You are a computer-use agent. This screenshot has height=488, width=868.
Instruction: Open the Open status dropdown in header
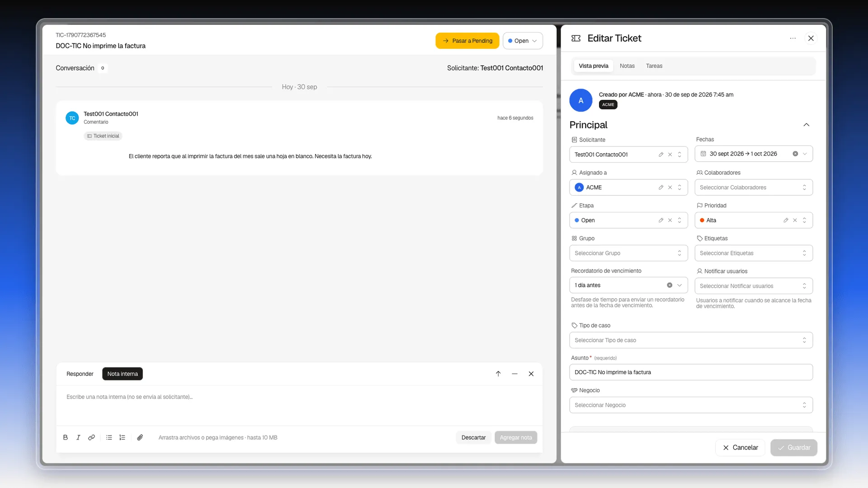click(x=523, y=41)
